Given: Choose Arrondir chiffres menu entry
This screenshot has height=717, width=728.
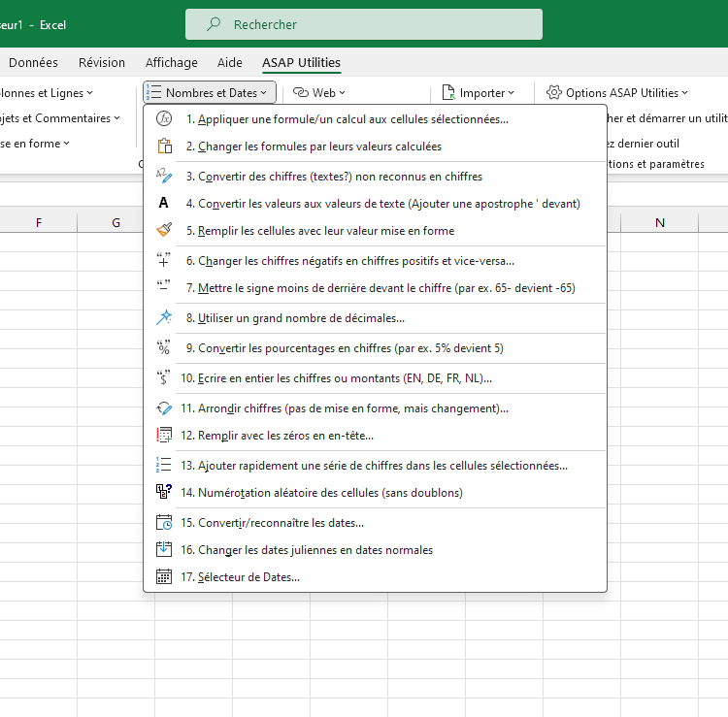Looking at the screenshot, I should 375,407.
